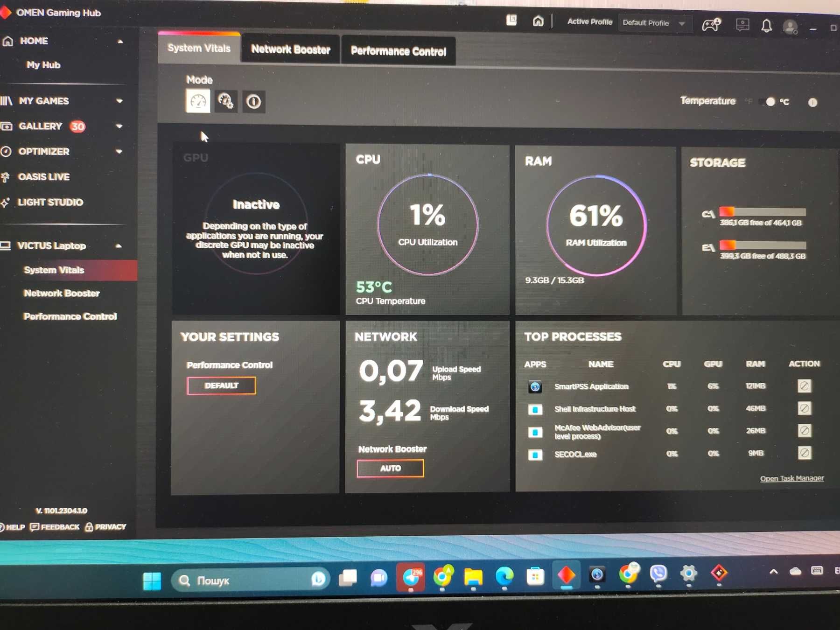840x630 pixels.
Task: Open LIGHT STUDIO in sidebar
Action: click(50, 202)
